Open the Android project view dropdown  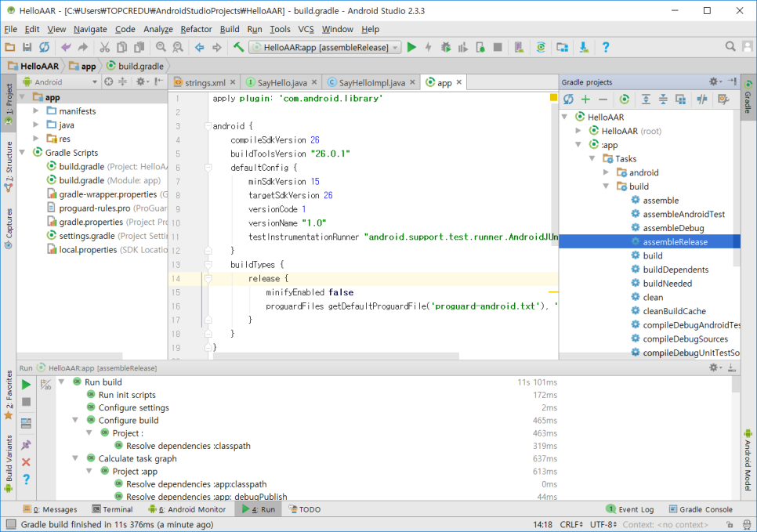pos(60,82)
